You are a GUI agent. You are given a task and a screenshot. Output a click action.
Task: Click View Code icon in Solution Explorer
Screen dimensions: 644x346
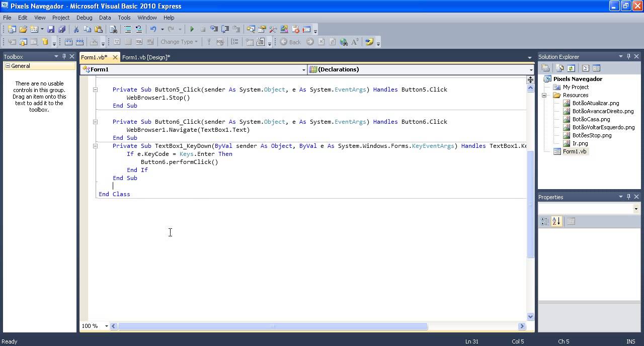pos(586,68)
